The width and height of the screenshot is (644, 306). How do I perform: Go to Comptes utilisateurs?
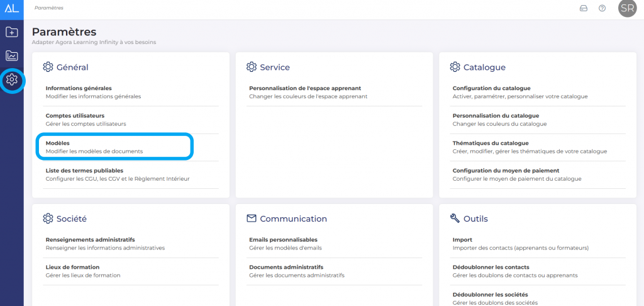[75, 116]
